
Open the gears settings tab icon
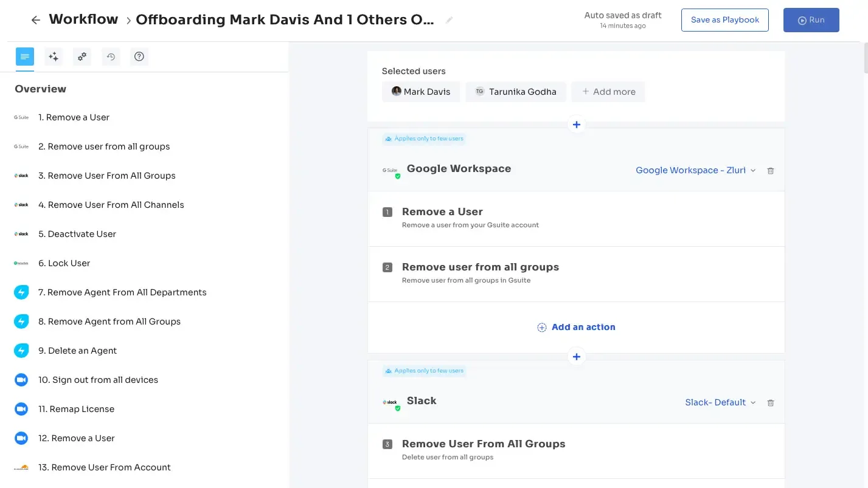pos(82,57)
